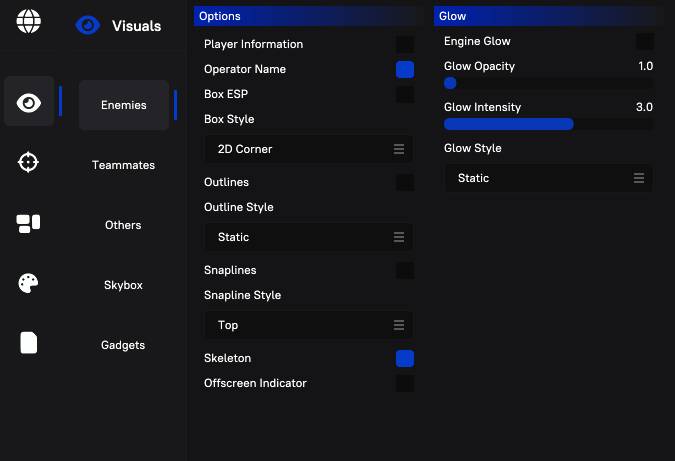The height and width of the screenshot is (461, 675).
Task: Click the hamburger icon in Glow Style dropdown
Action: coord(639,178)
